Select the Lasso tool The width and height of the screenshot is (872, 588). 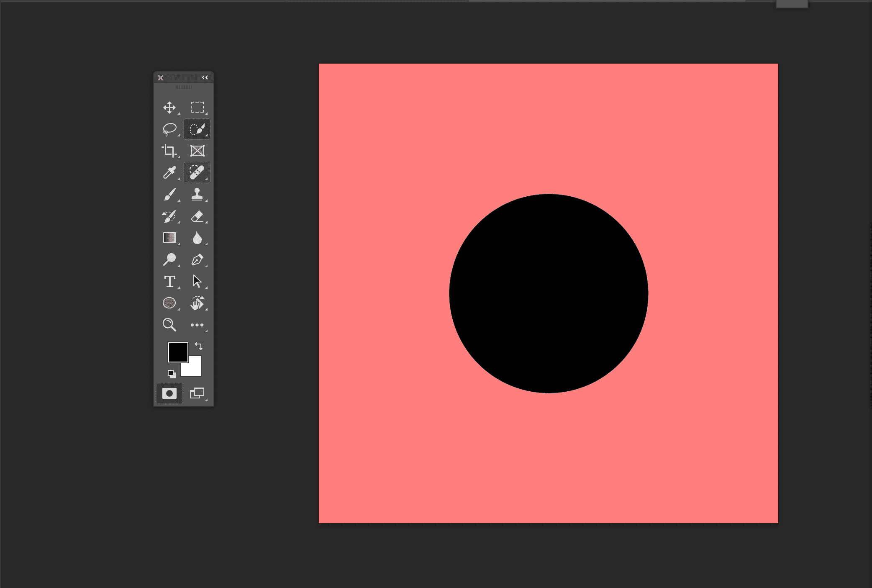click(169, 129)
